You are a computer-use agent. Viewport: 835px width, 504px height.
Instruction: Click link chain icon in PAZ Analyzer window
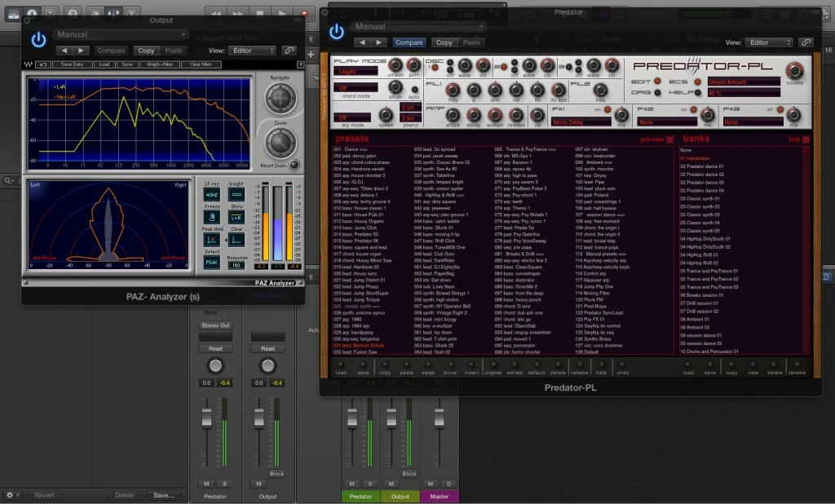pyautogui.click(x=289, y=51)
